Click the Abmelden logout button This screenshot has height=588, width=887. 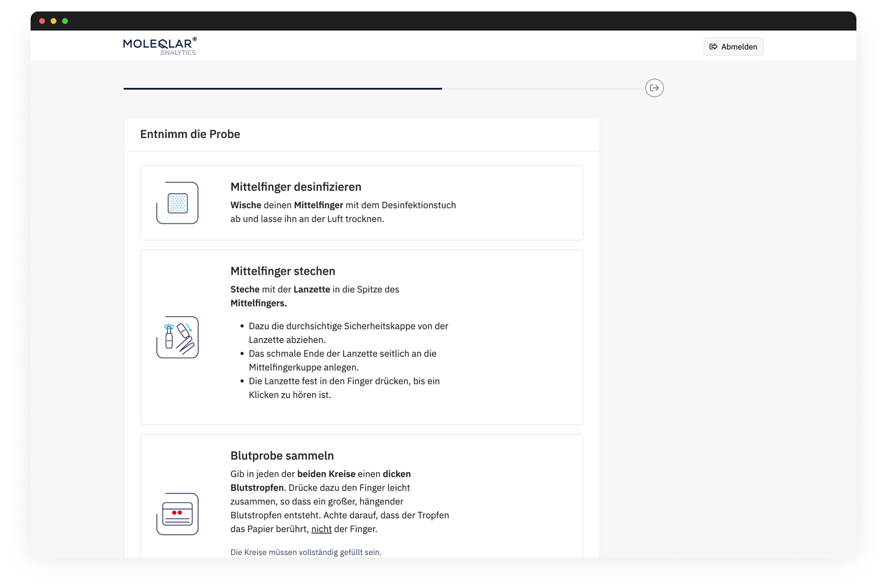coord(733,47)
